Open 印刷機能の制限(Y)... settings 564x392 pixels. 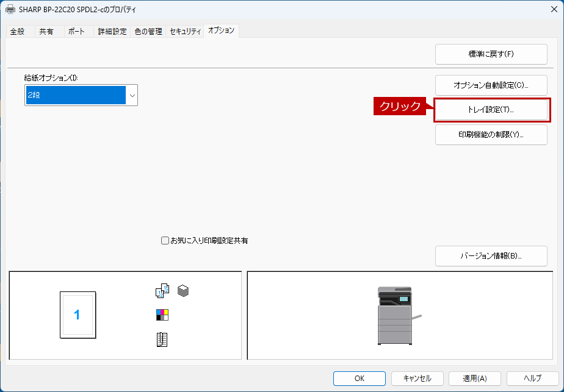(491, 135)
